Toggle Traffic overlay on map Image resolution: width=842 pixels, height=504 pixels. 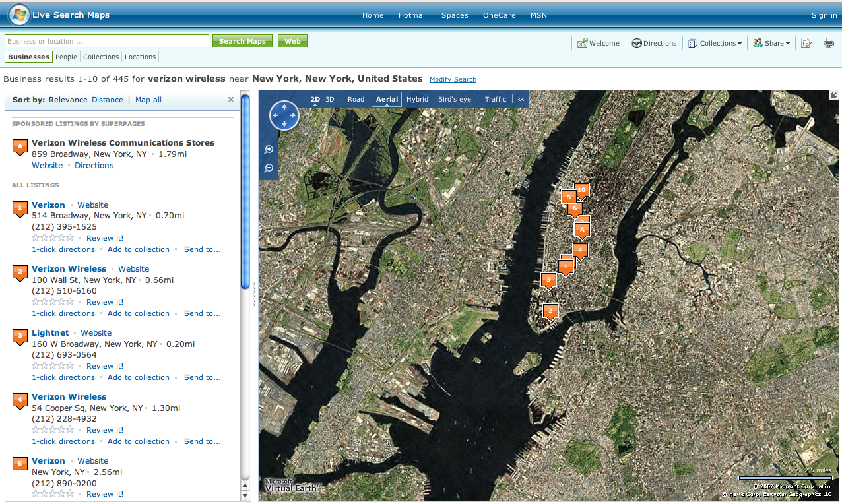[x=496, y=99]
